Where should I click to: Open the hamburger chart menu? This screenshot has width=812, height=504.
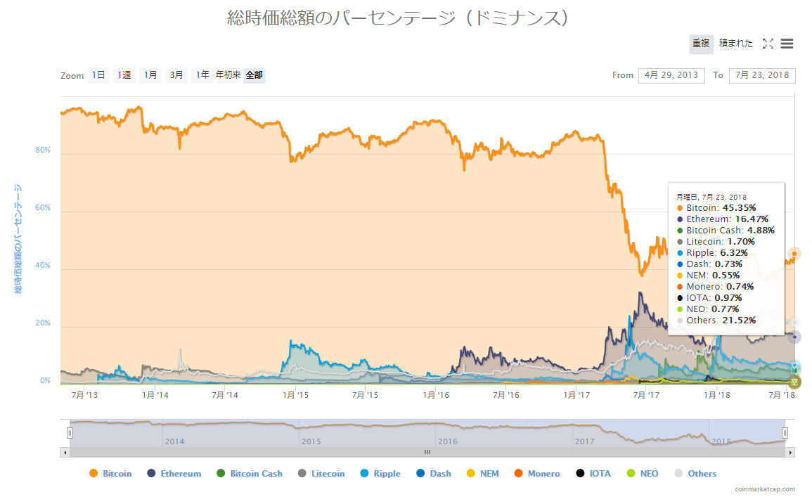(787, 44)
